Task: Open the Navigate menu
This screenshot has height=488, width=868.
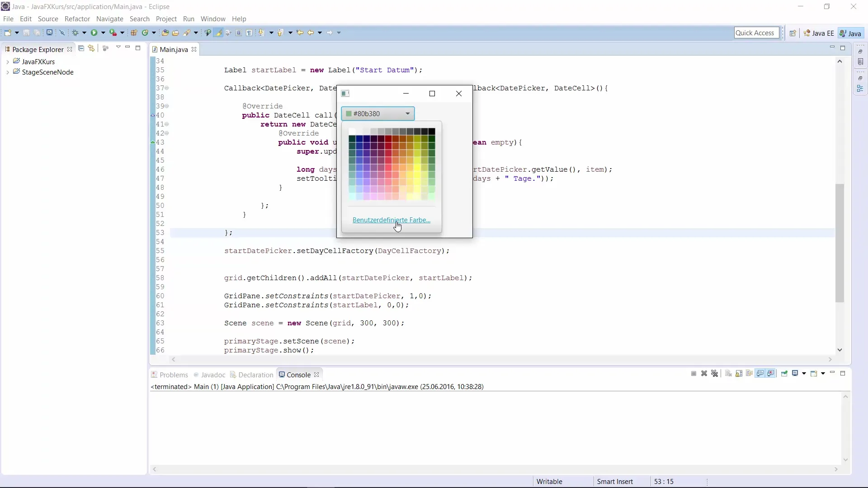Action: point(110,19)
